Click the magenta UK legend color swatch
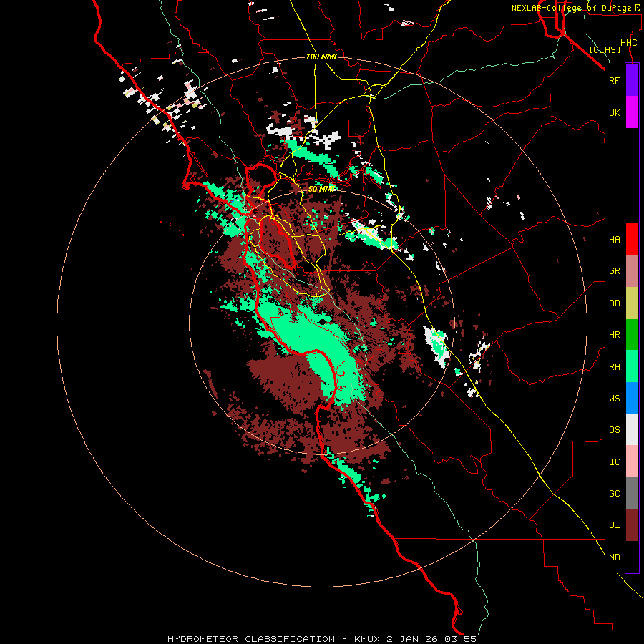The width and height of the screenshot is (644, 644). tap(632, 112)
